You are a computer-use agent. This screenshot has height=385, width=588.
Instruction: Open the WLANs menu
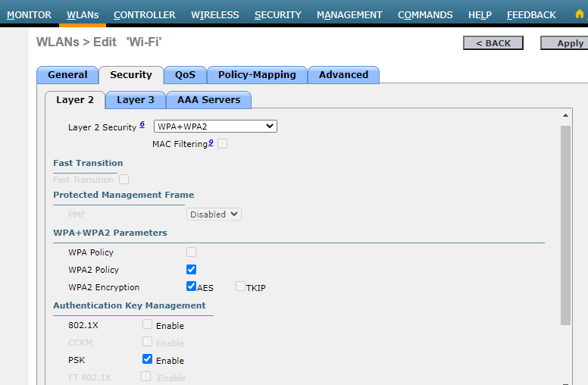pos(83,14)
